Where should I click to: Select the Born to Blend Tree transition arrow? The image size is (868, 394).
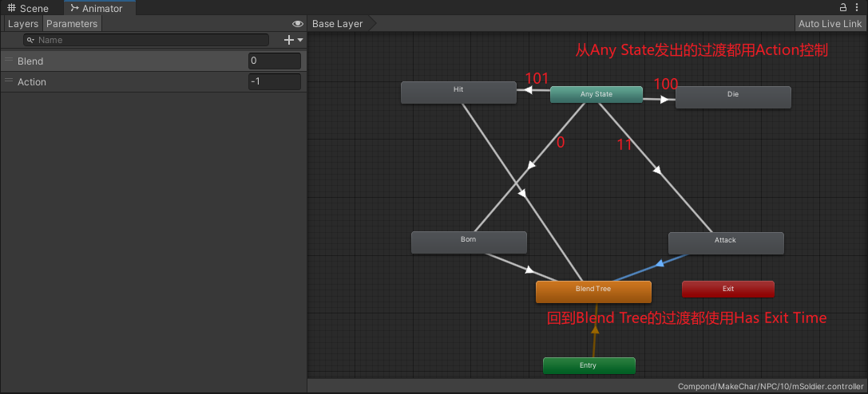click(x=529, y=270)
